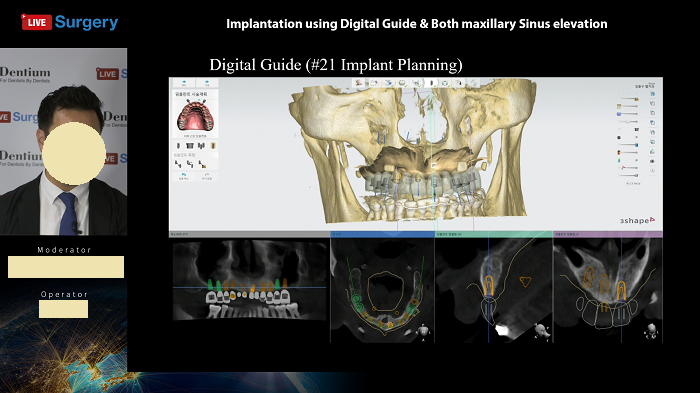Click orientation widget in the blue axial CT pane
700x393 pixels.
(x=423, y=331)
